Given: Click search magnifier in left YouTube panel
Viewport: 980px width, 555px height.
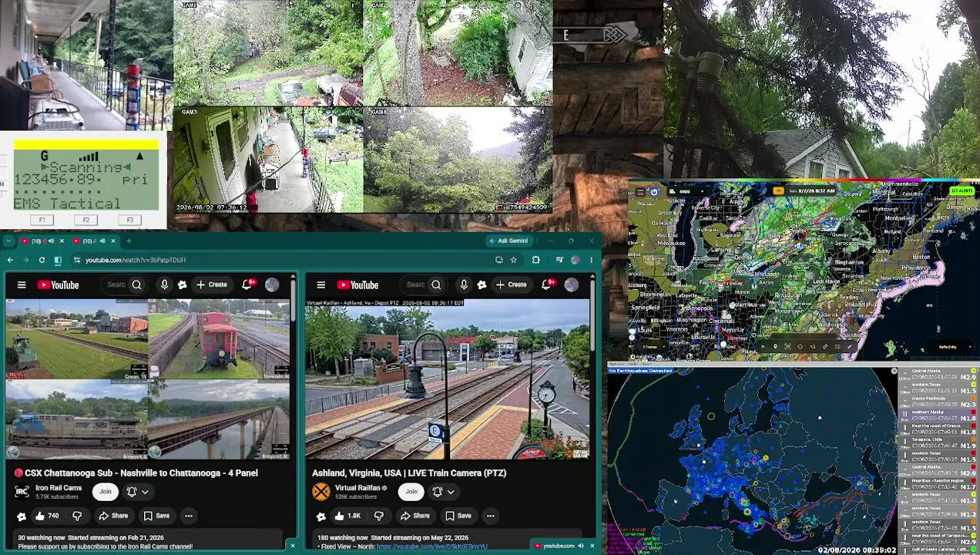Looking at the screenshot, I should pyautogui.click(x=136, y=285).
